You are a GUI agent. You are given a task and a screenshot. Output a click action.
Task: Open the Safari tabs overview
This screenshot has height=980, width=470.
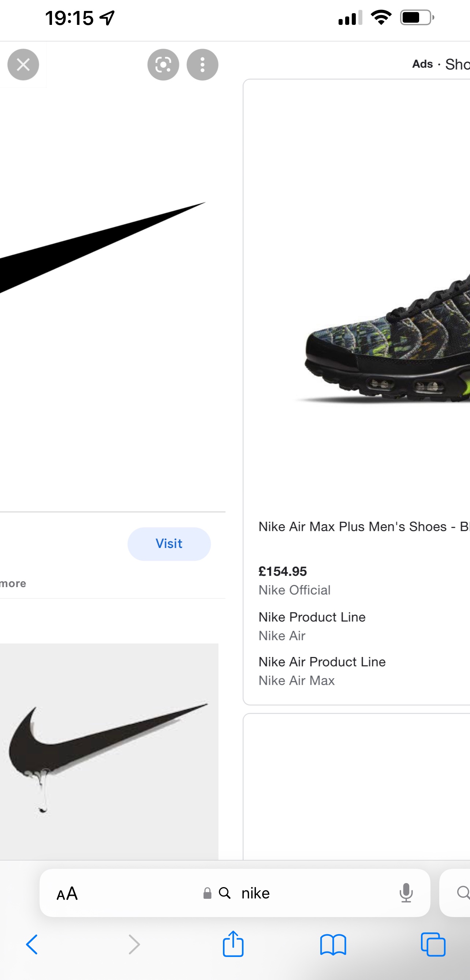click(x=433, y=945)
